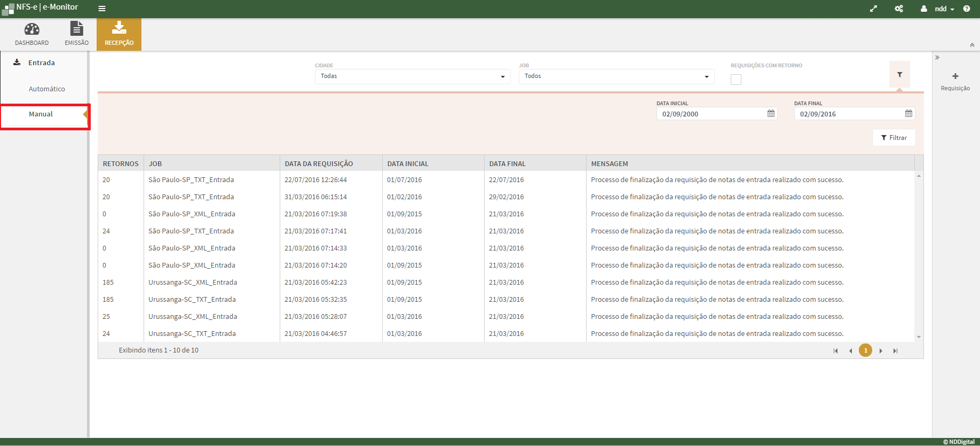Go to next page in pagination
Viewport: 980px width, 446px height.
[x=881, y=351]
